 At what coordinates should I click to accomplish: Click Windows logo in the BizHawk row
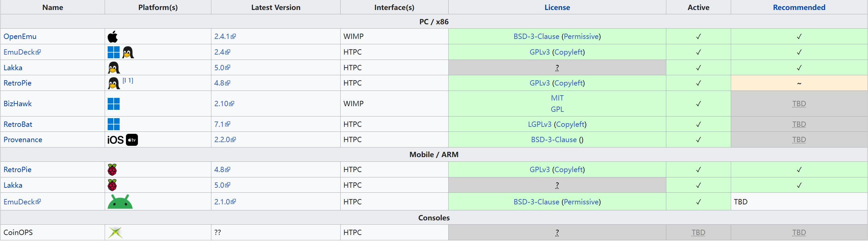[x=114, y=104]
